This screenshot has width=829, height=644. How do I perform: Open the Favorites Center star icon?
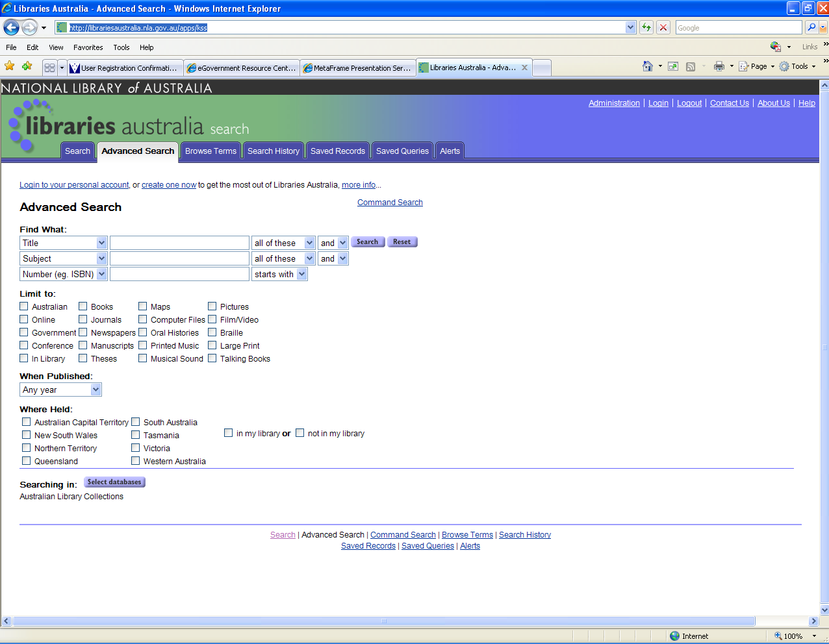pyautogui.click(x=10, y=66)
